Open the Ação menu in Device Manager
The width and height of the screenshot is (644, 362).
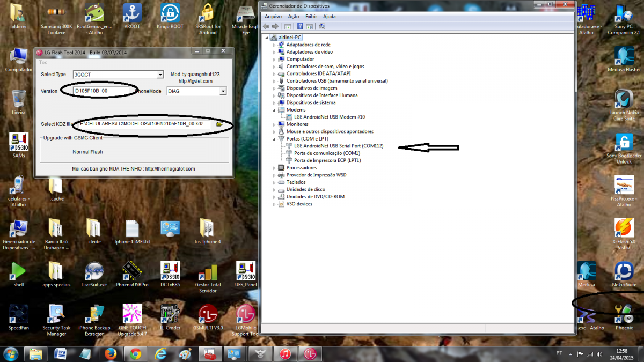click(x=294, y=17)
